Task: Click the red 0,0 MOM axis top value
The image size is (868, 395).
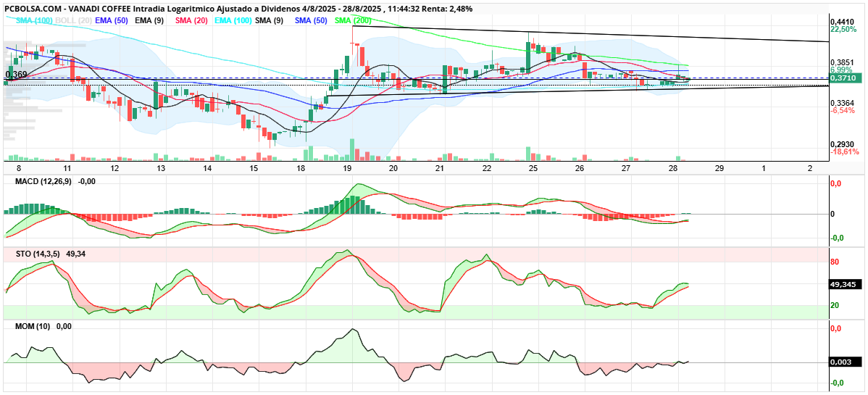Action: click(836, 328)
